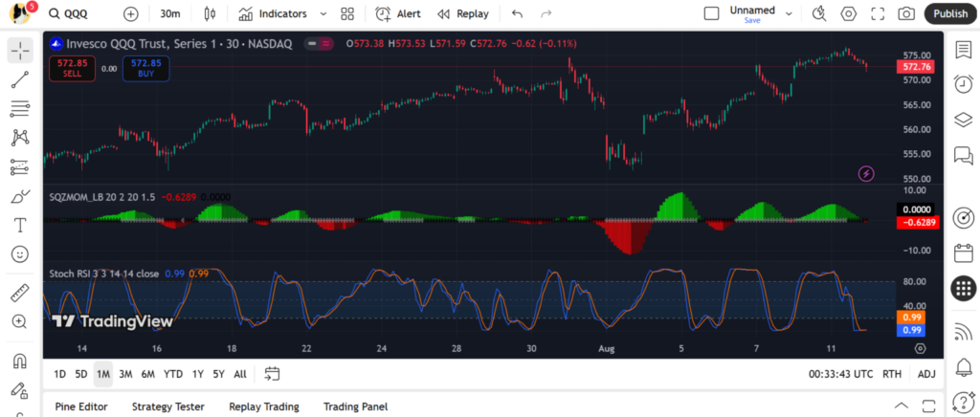
Task: Open the Pine Editor tab
Action: (x=81, y=406)
